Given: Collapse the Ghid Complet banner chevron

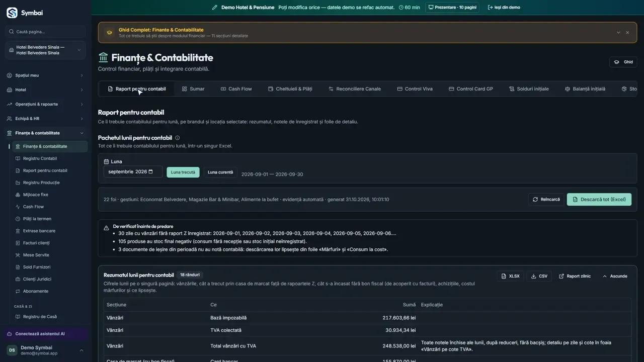Looking at the screenshot, I should tap(618, 33).
